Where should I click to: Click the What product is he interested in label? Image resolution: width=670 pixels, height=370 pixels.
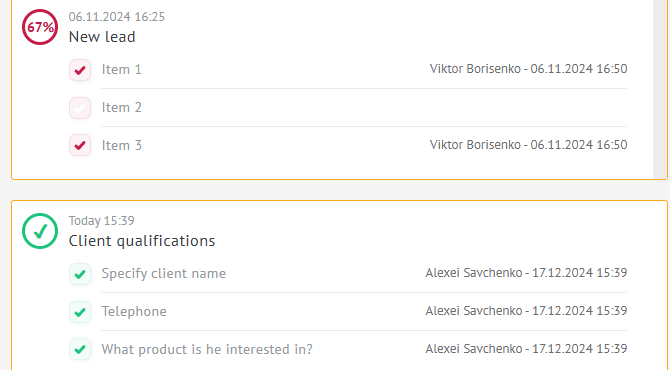[207, 349]
